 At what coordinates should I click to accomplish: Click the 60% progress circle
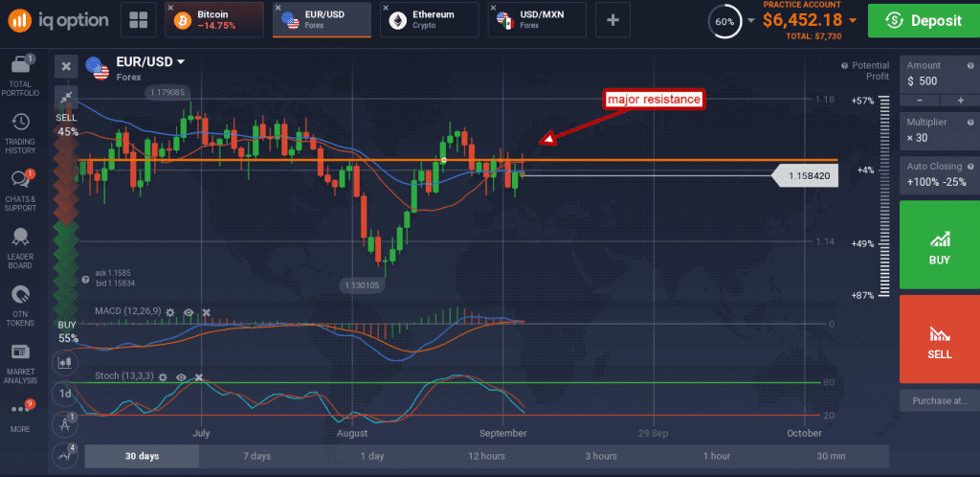point(724,21)
